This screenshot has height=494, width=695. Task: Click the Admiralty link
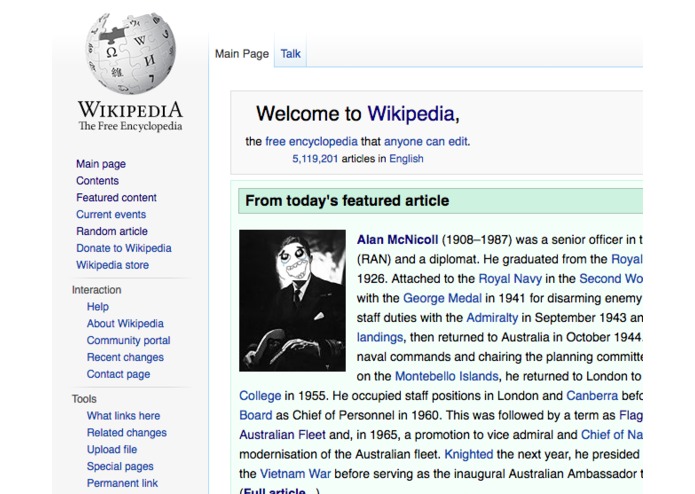(492, 318)
